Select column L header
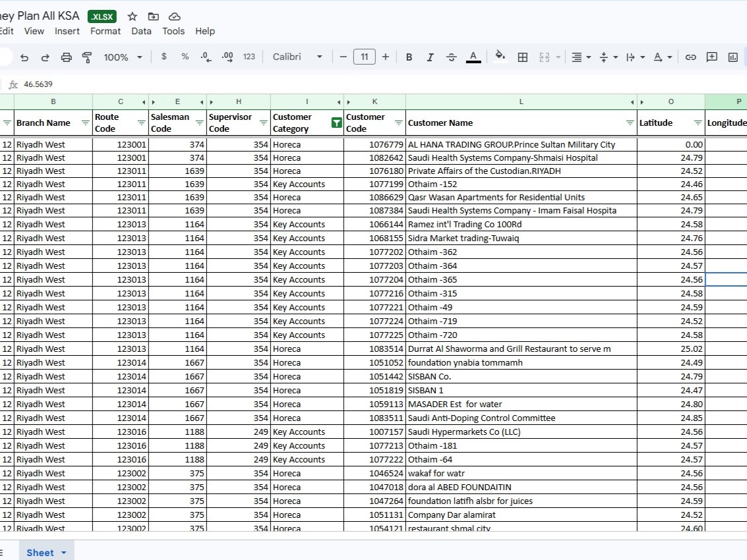Screen dimensions: 747x560 point(521,101)
